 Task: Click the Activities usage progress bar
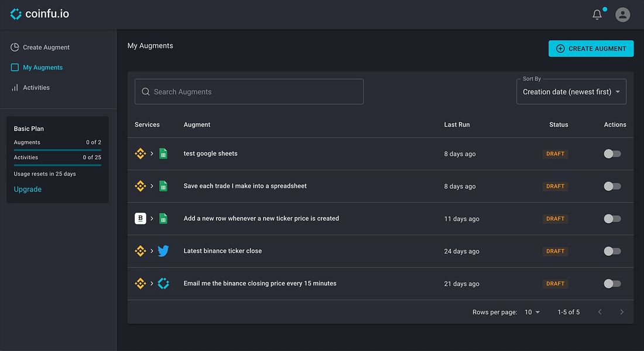pyautogui.click(x=57, y=165)
